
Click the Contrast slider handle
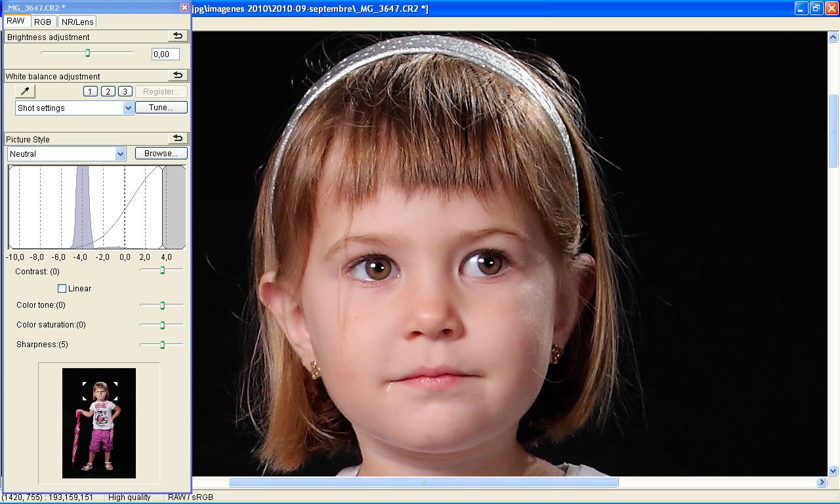(162, 270)
